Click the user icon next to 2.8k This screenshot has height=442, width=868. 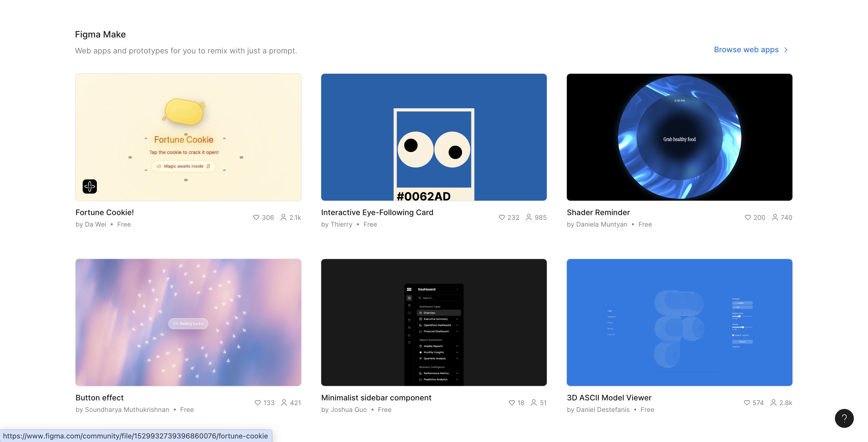point(774,403)
